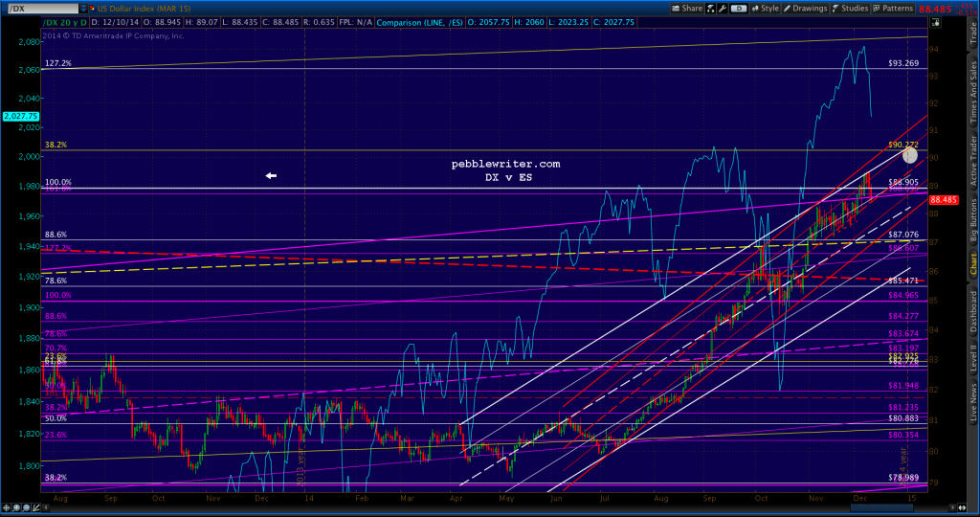This screenshot has height=517, width=980.
Task: Click the $83.674 price level label
Action: coord(903,334)
